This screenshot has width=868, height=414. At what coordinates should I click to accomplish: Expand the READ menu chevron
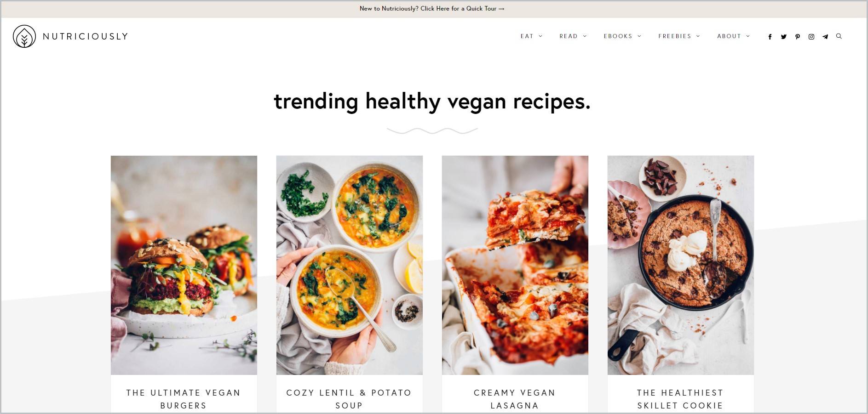pos(585,36)
